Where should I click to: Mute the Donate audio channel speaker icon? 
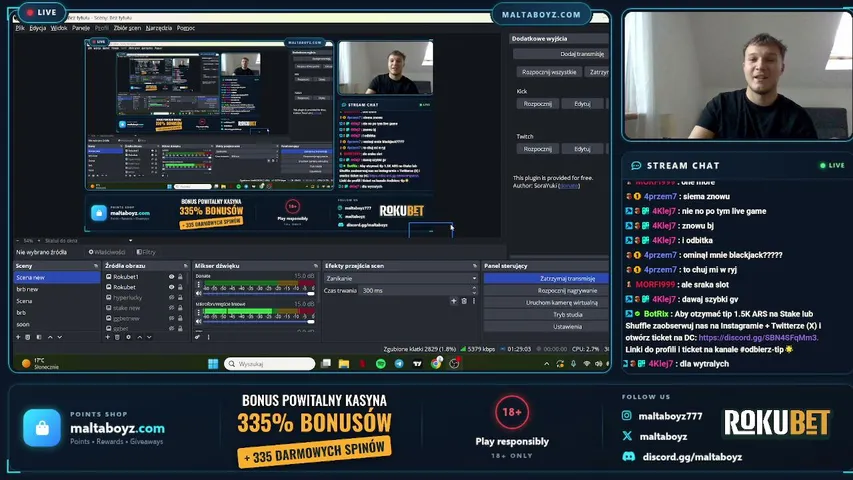(x=199, y=294)
